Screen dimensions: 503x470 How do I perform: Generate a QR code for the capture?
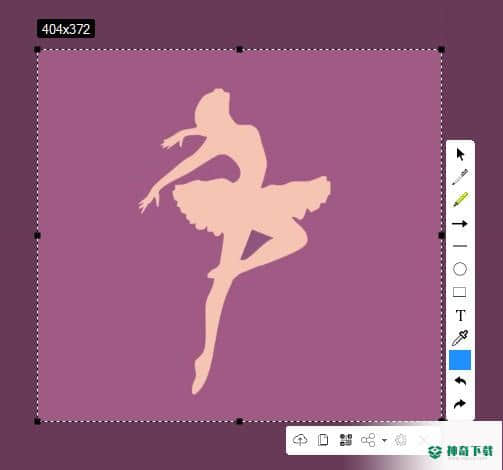346,440
